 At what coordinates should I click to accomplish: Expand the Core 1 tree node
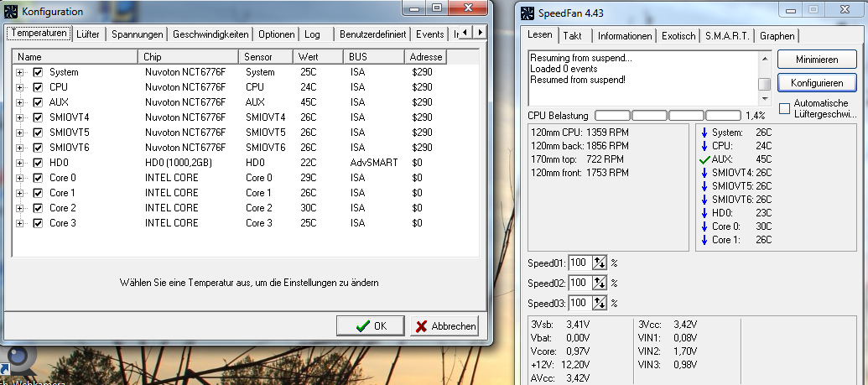tap(20, 193)
